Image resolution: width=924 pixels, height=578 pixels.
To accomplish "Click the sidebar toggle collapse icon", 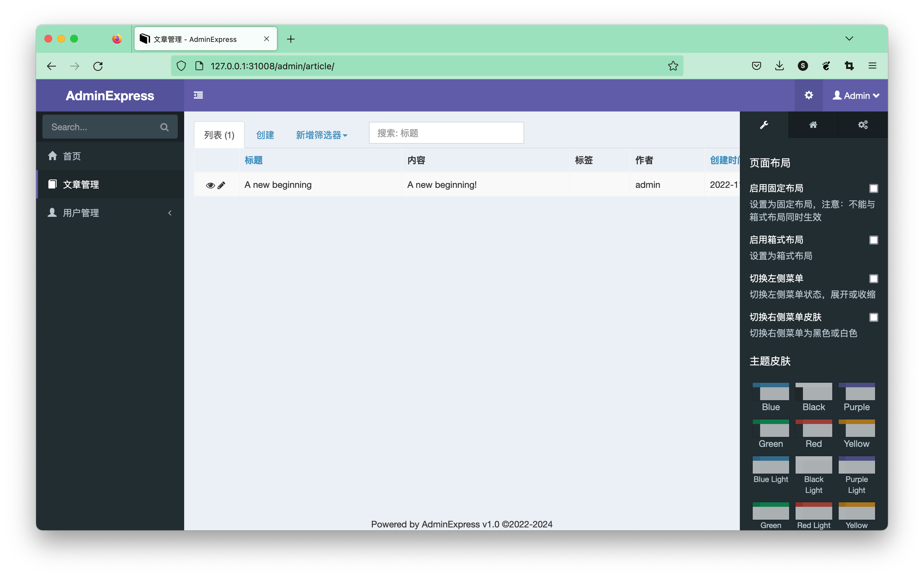I will pos(198,95).
